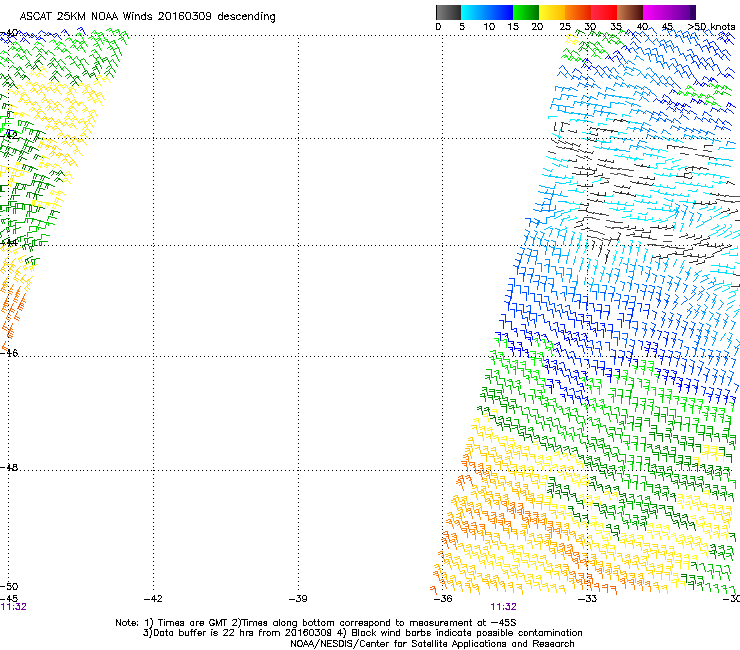The image size is (740, 650).
Task: Click the '15' label under the color scale
Action: [513, 27]
